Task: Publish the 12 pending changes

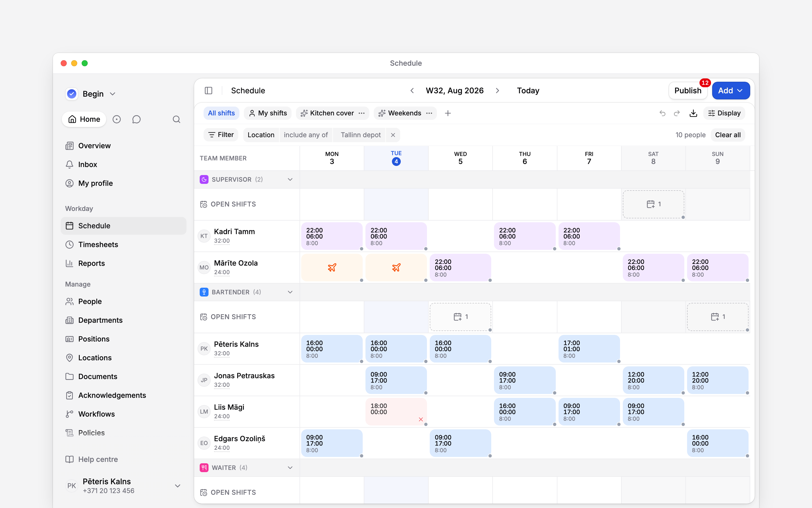Action: 688,91
